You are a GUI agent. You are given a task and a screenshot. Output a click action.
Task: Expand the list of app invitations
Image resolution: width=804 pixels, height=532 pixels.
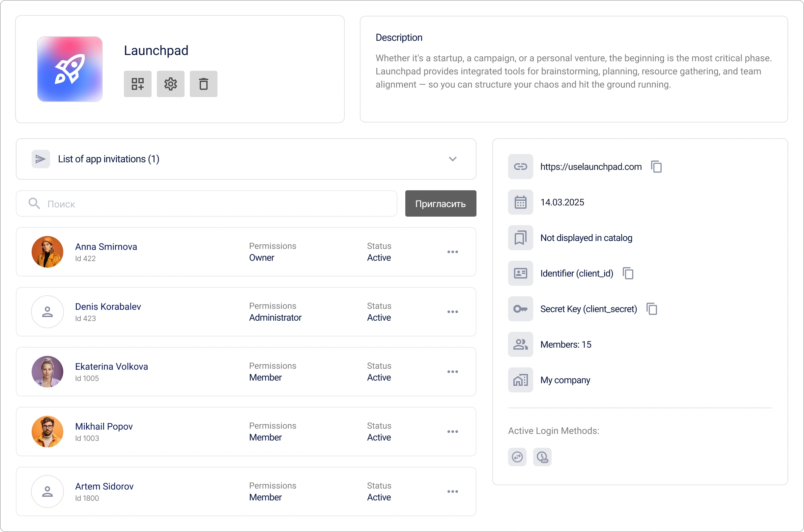tap(453, 158)
